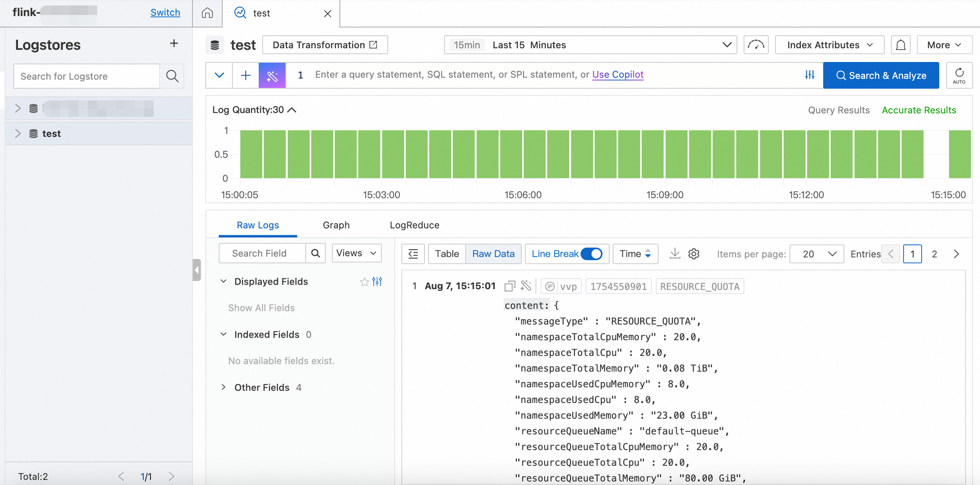The width and height of the screenshot is (980, 485).
Task: Switch to the Graph tab
Action: pyautogui.click(x=336, y=225)
